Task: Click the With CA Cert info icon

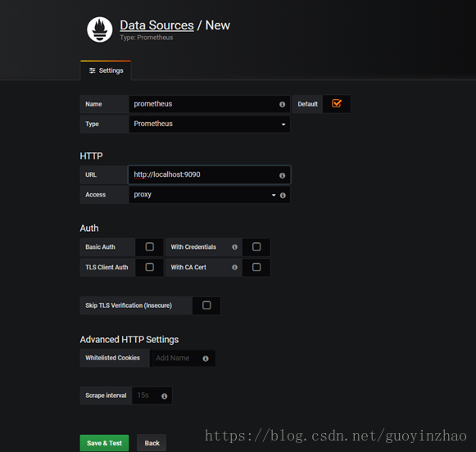Action: coord(234,267)
